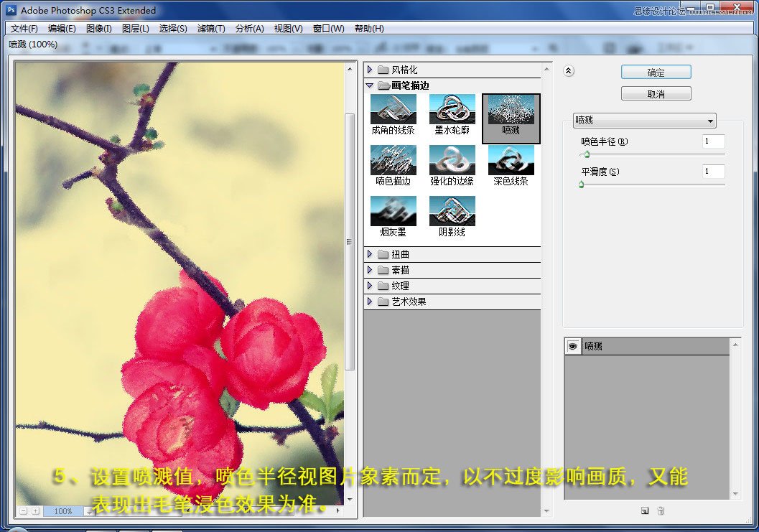Viewport: 759px width, 532px height.
Task: Expand the 艺术效果 category triangle
Action: pos(370,302)
